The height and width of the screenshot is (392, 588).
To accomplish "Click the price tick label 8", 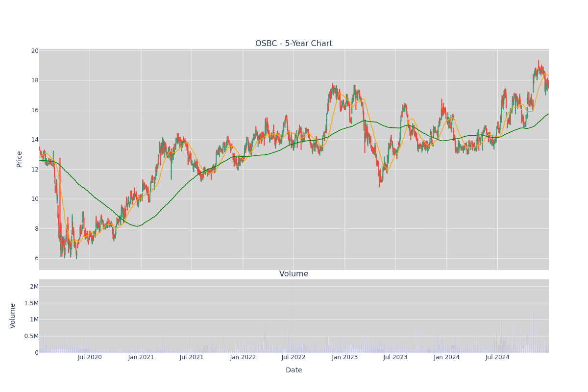I will [37, 229].
